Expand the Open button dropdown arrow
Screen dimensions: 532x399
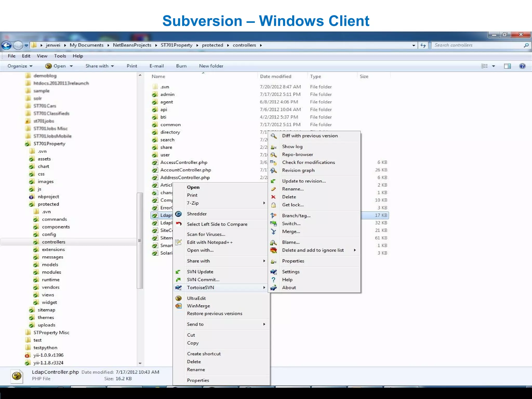pos(71,66)
